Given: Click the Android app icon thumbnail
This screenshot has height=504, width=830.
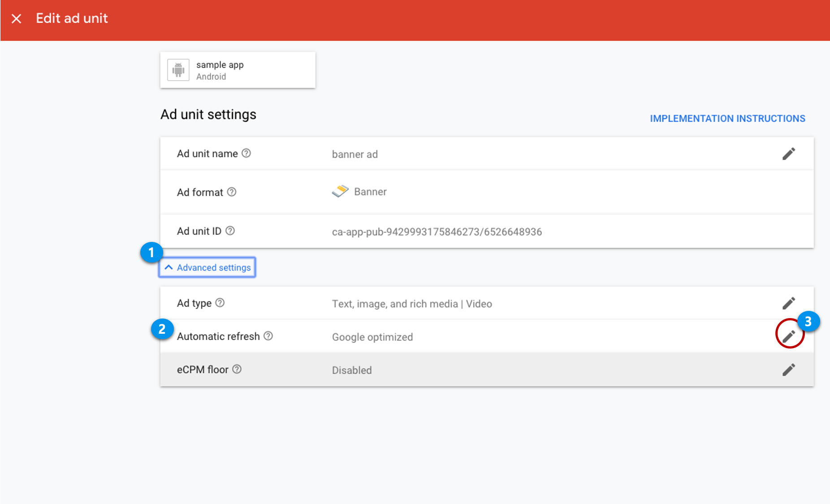Looking at the screenshot, I should (178, 70).
